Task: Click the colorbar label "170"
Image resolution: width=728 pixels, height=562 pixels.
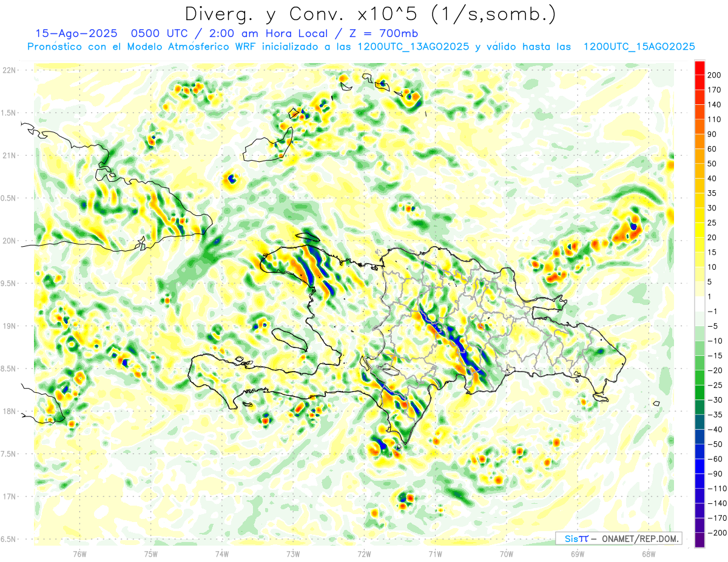Action: click(714, 90)
